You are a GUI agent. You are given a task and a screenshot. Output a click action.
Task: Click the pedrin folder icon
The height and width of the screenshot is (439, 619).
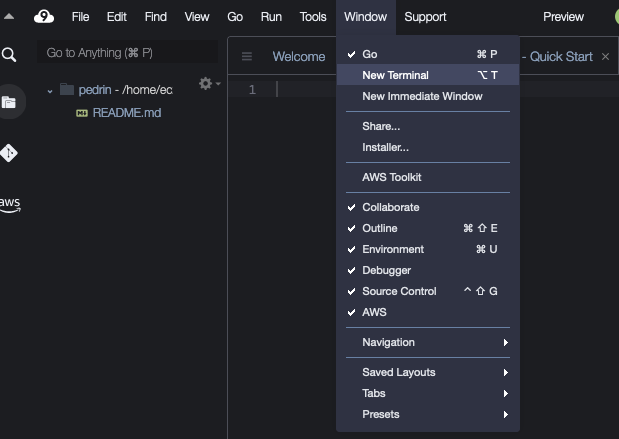[67, 90]
